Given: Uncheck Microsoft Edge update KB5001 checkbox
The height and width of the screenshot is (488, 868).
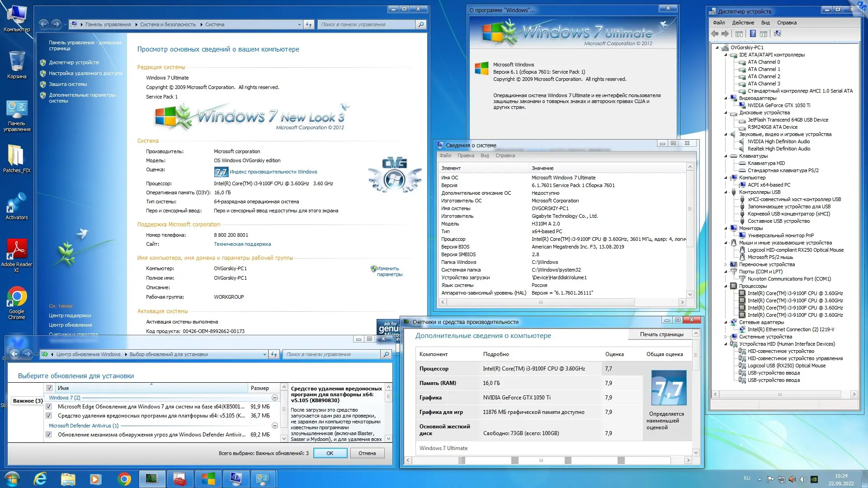Looking at the screenshot, I should tap(49, 407).
